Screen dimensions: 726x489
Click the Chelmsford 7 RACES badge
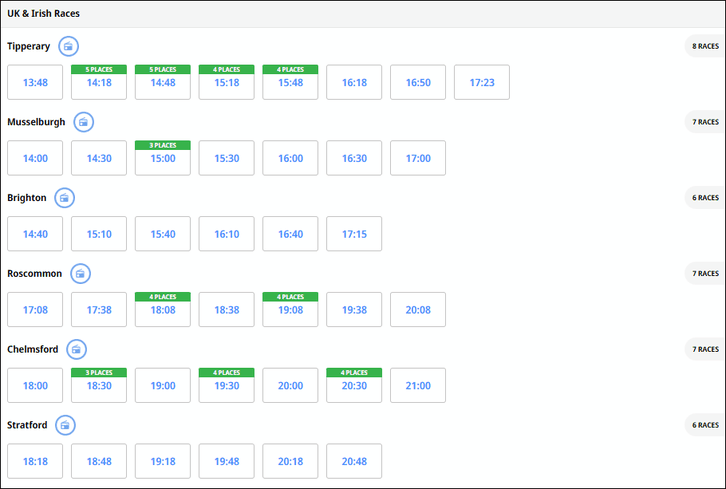[705, 350]
